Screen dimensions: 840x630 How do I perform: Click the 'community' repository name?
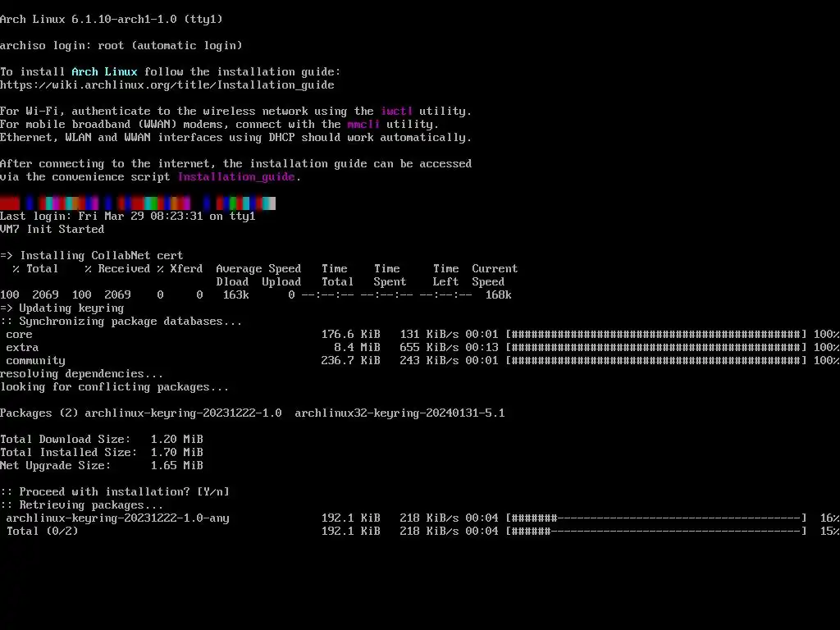pos(36,361)
